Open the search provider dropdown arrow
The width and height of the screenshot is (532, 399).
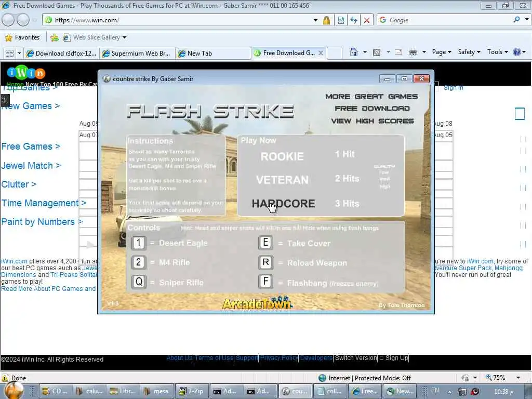point(527,20)
